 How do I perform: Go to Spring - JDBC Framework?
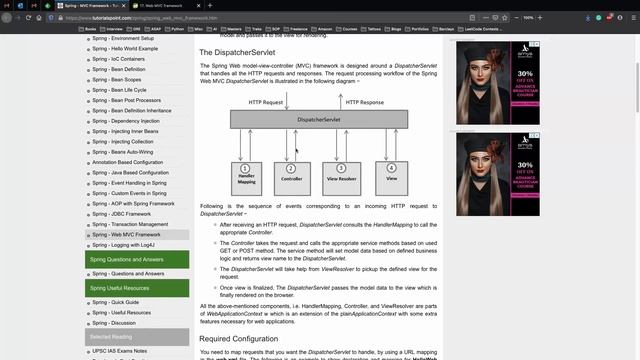tap(121, 214)
